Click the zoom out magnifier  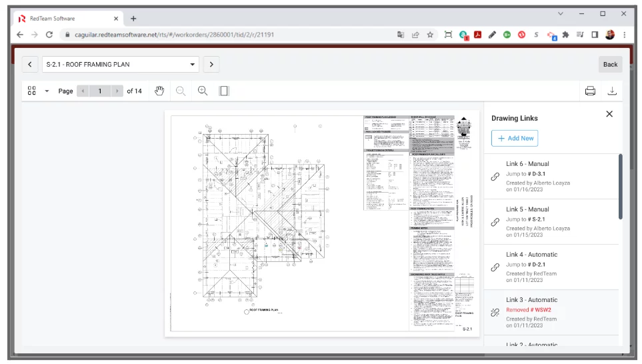[181, 91]
